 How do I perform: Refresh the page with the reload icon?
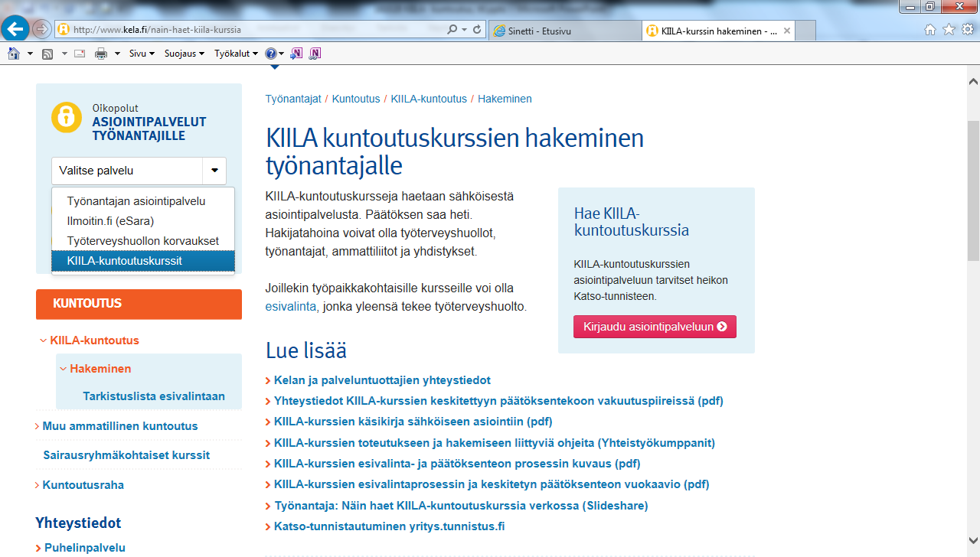point(477,30)
